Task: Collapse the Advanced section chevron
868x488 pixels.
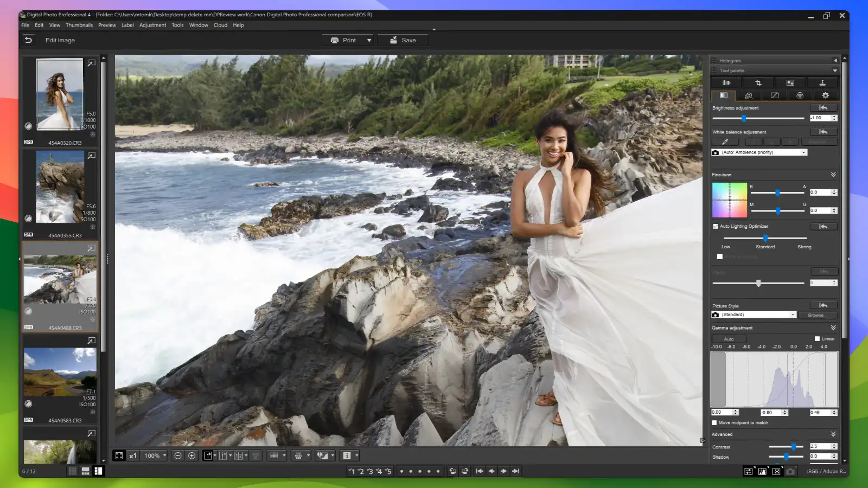Action: pos(834,434)
